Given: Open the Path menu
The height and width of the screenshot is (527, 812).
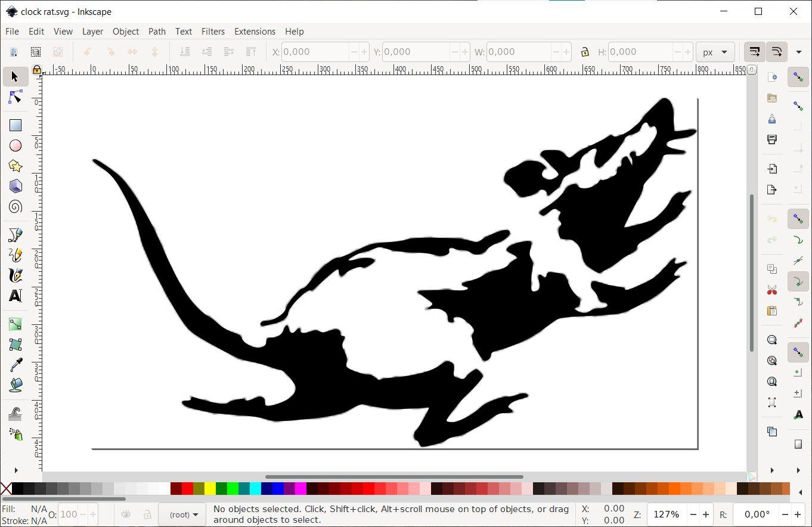Looking at the screenshot, I should pos(157,32).
